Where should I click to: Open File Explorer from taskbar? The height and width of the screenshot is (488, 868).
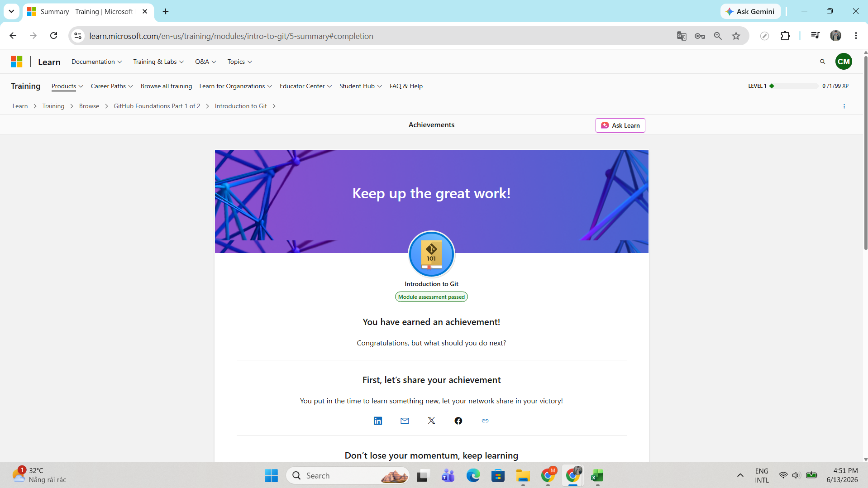(x=523, y=475)
